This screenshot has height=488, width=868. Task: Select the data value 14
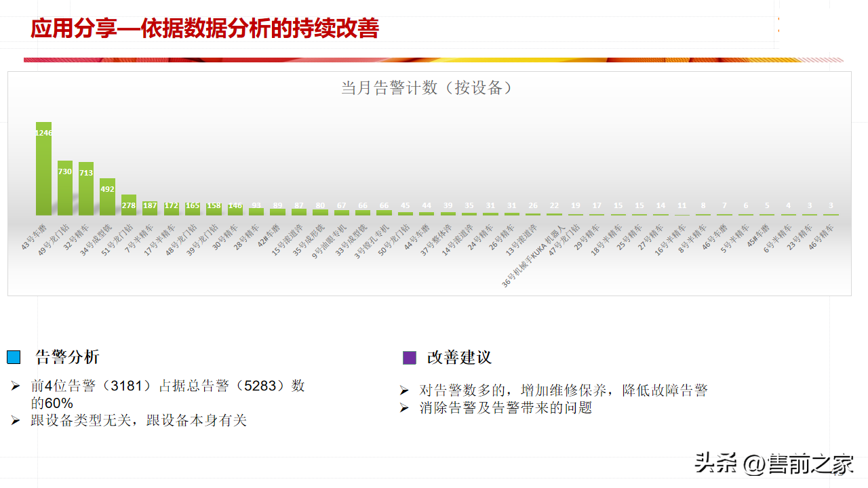pos(661,205)
